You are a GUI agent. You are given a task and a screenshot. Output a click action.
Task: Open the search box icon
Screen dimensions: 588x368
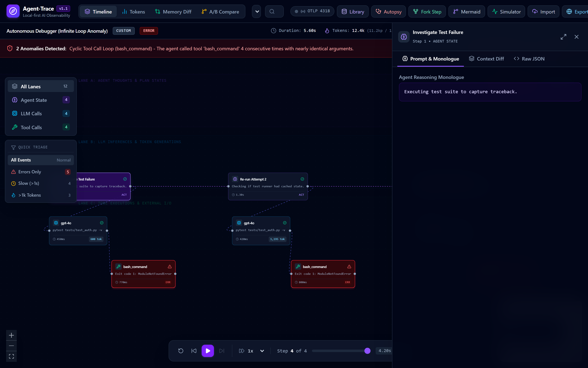pyautogui.click(x=272, y=11)
